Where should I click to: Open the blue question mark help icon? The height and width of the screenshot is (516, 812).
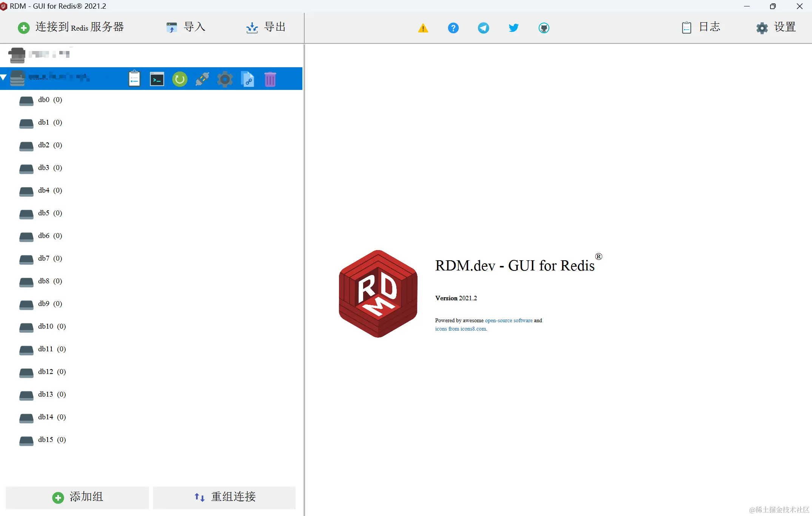453,28
